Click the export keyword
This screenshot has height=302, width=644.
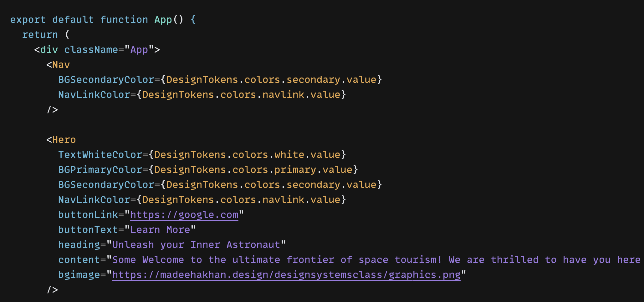28,20
